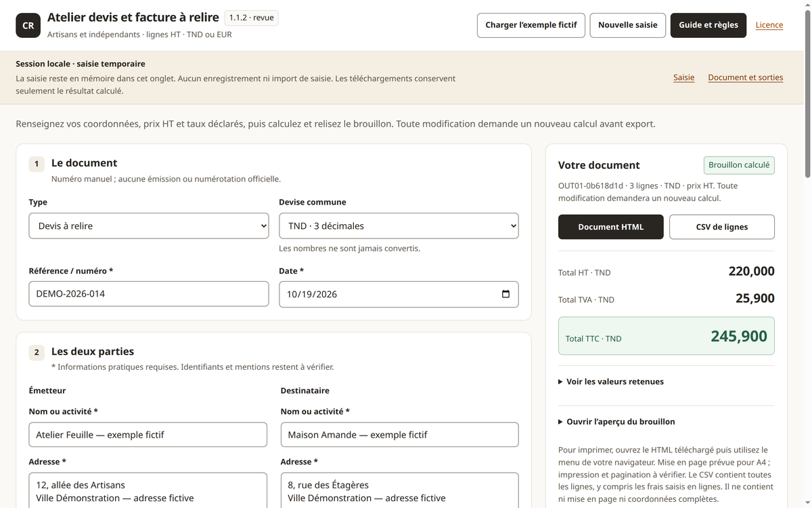Click the OUT01-0b618d1d summary text

pos(648,192)
